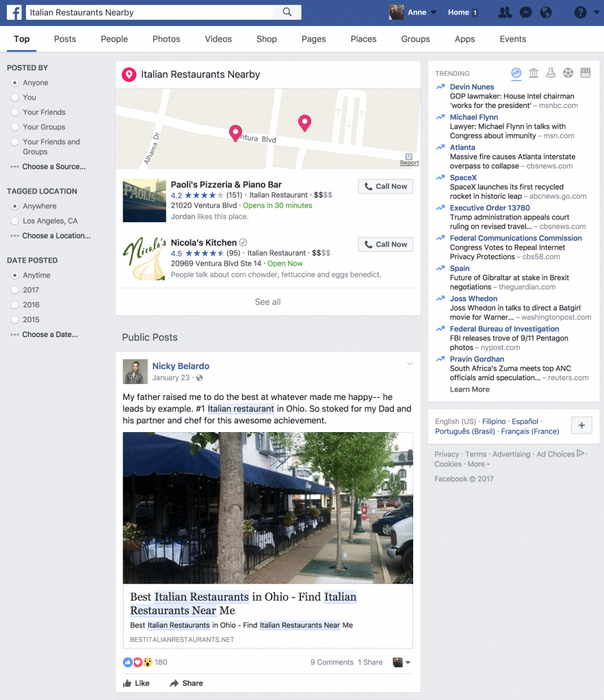
Task: Select the Your Friends radio button
Action: (15, 112)
